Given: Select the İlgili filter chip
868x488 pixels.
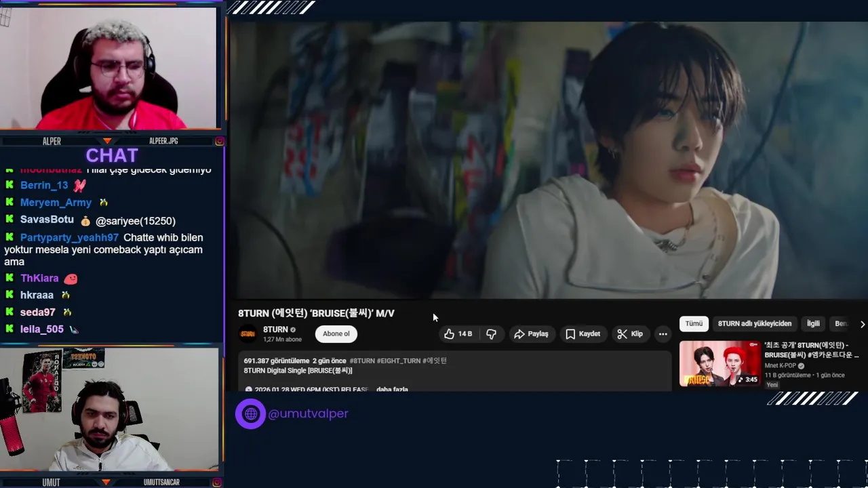Looking at the screenshot, I should tap(813, 323).
